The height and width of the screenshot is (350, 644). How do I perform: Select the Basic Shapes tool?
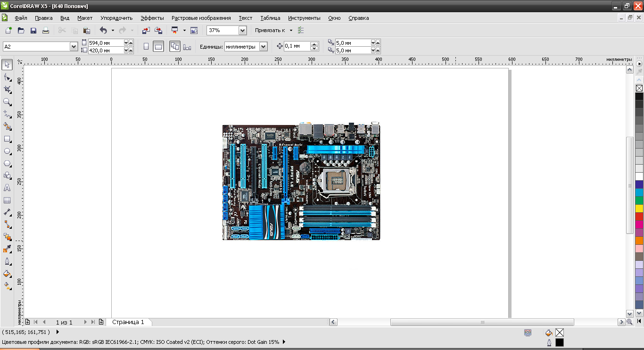7,175
